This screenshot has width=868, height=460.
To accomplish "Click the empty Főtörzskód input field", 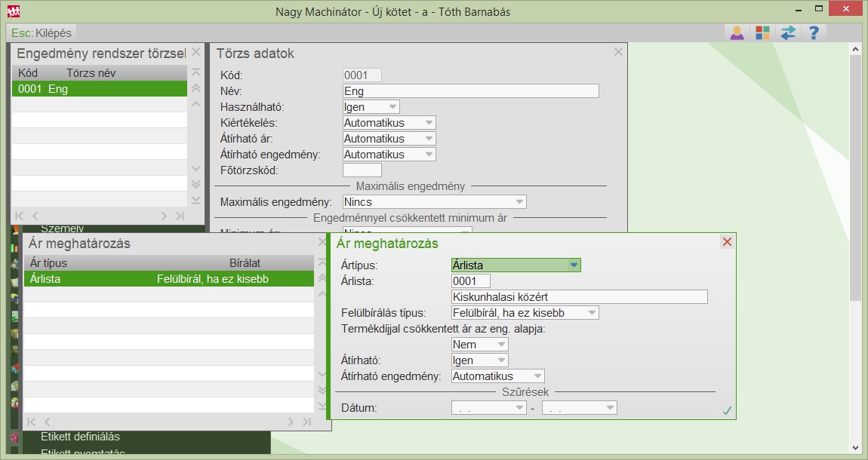I will click(x=362, y=170).
